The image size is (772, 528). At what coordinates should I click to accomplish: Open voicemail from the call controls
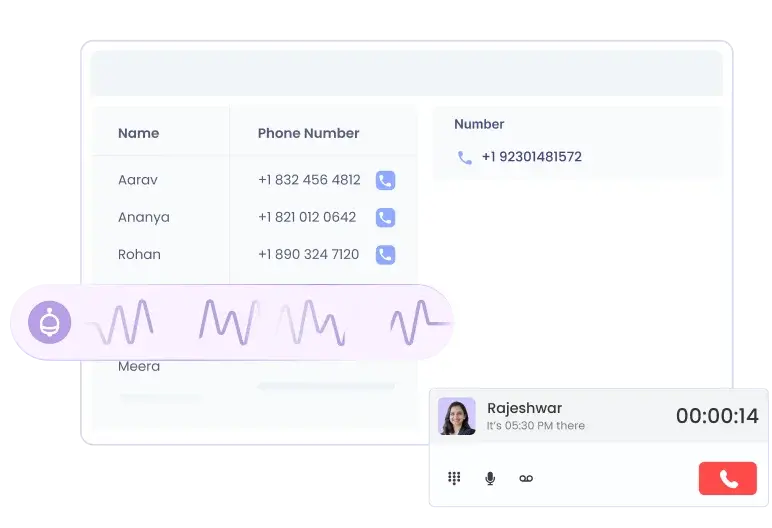coord(526,479)
